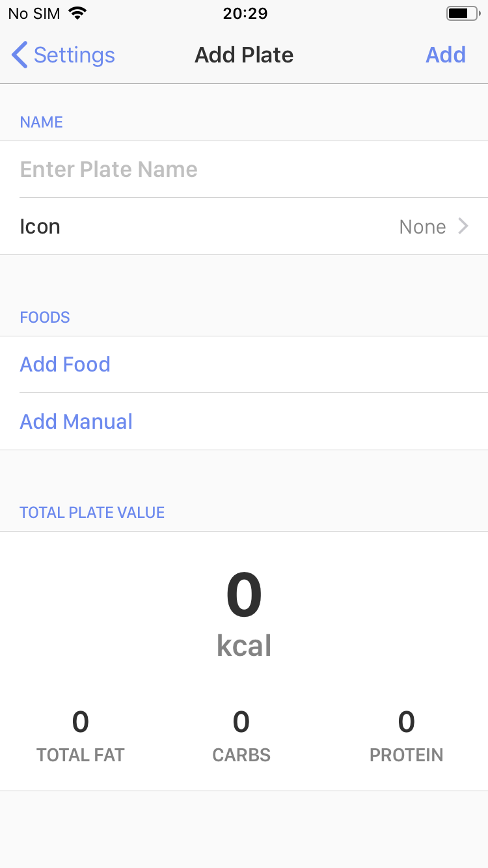
Task: Tap the Protein value
Action: click(406, 722)
